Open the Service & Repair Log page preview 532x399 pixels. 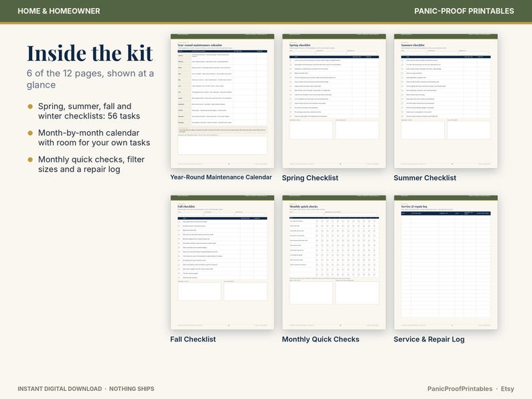446,262
